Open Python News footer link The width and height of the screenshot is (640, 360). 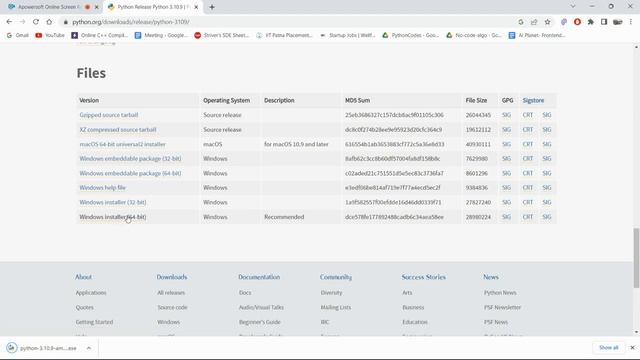(x=500, y=293)
